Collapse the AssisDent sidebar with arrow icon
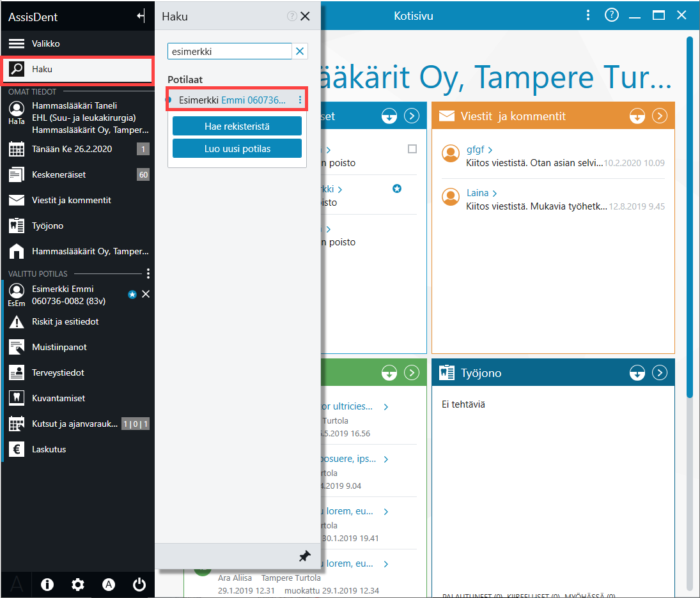The image size is (700, 598). click(x=141, y=17)
